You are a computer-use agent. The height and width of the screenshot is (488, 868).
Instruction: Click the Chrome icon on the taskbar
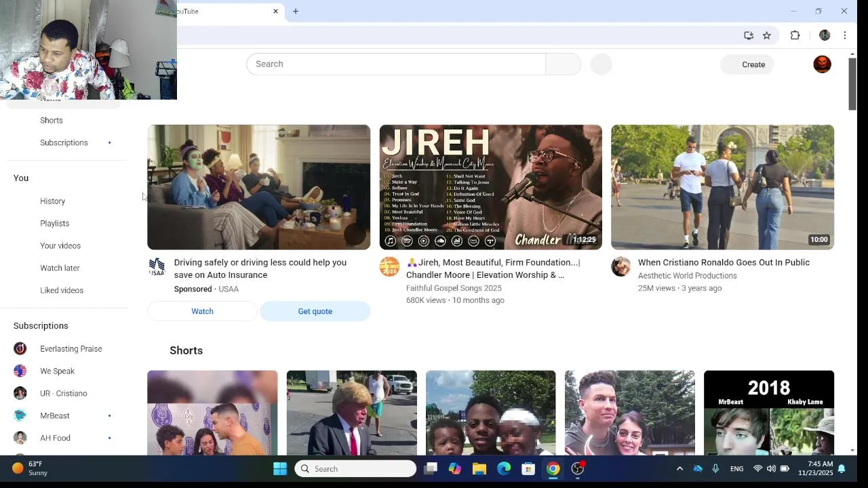click(553, 468)
